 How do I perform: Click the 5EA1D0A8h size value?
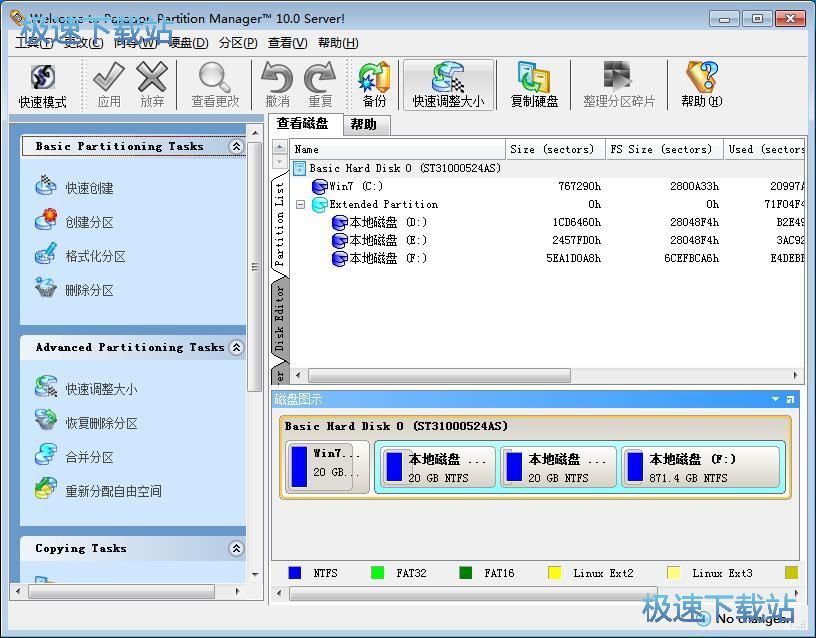573,258
